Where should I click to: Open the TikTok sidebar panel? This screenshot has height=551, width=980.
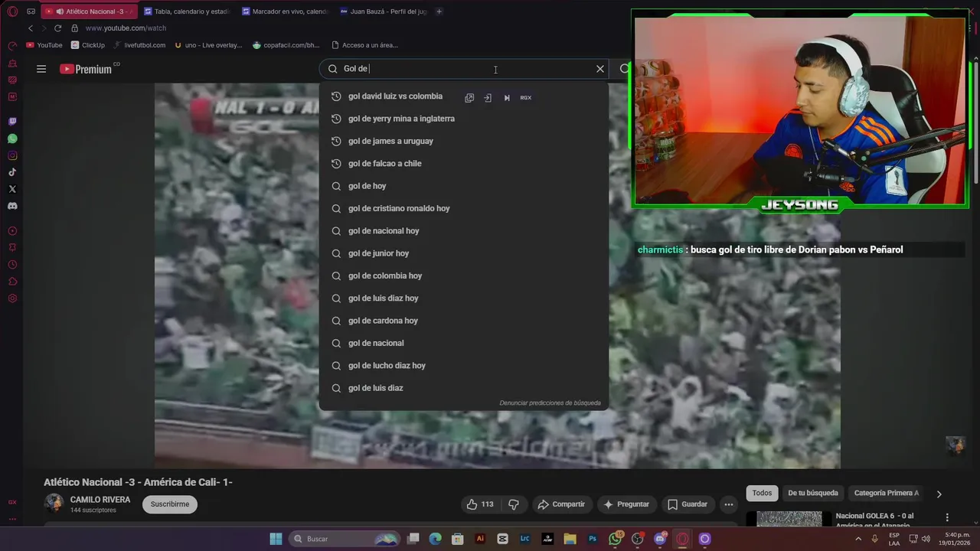[12, 172]
